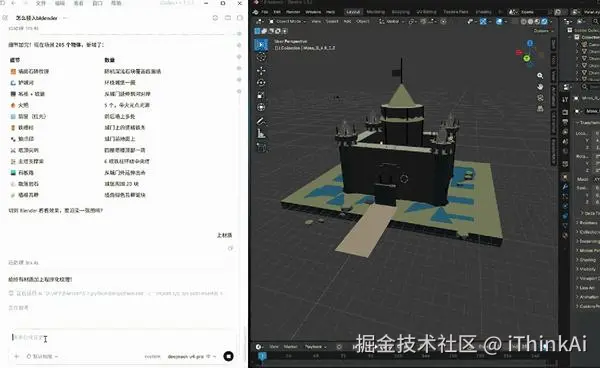The image size is (600, 368).
Task: Switch to the Modeling workspace tab
Action: point(376,12)
